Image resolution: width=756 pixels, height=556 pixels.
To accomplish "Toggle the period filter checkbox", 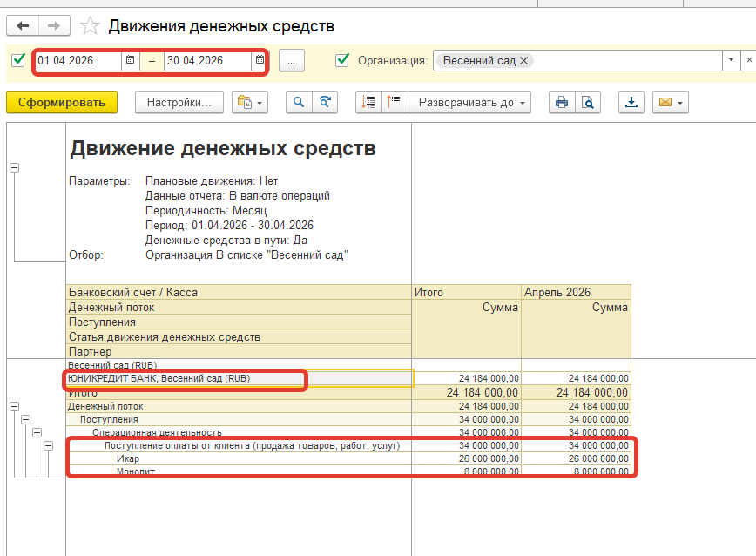I will coord(18,60).
